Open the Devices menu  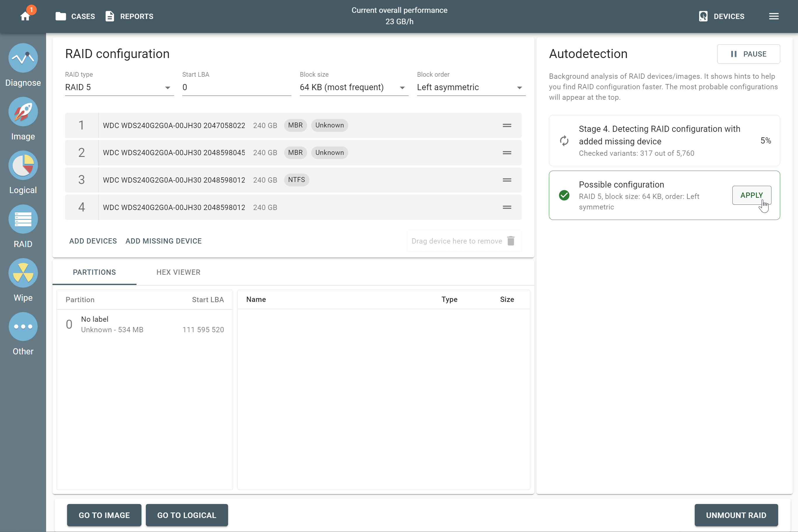(721, 16)
